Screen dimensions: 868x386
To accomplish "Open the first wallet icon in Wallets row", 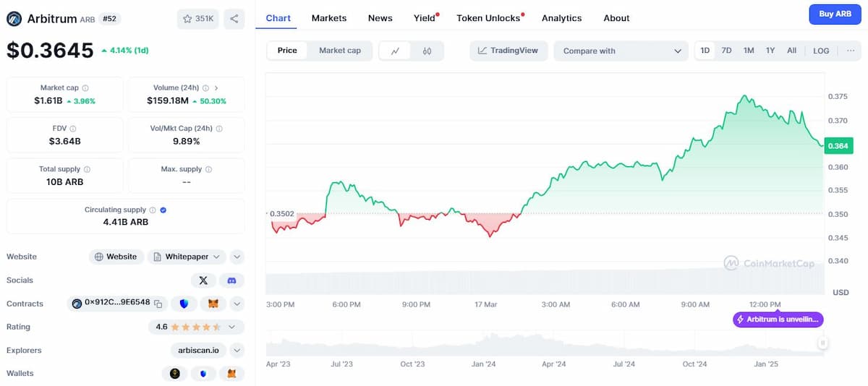I will tap(175, 374).
